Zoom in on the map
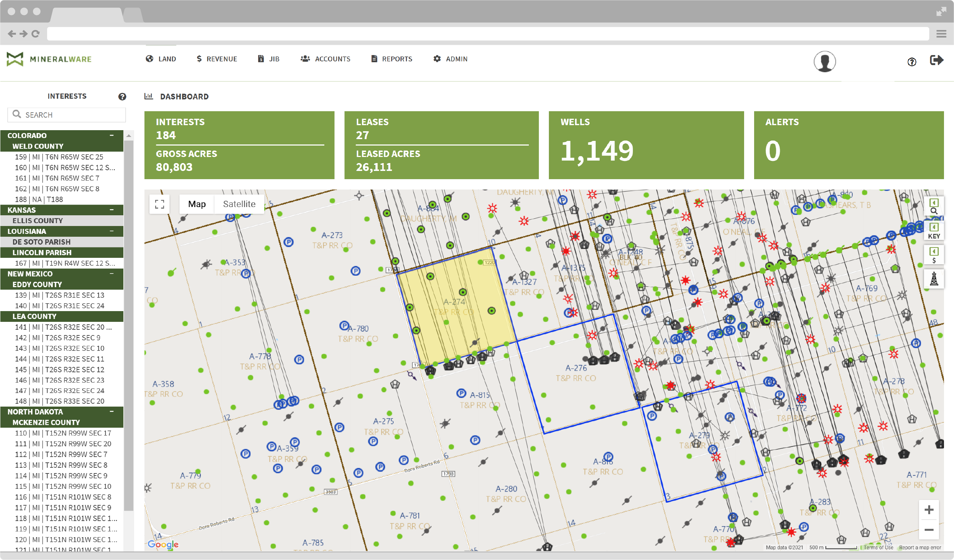954x560 pixels. click(929, 510)
